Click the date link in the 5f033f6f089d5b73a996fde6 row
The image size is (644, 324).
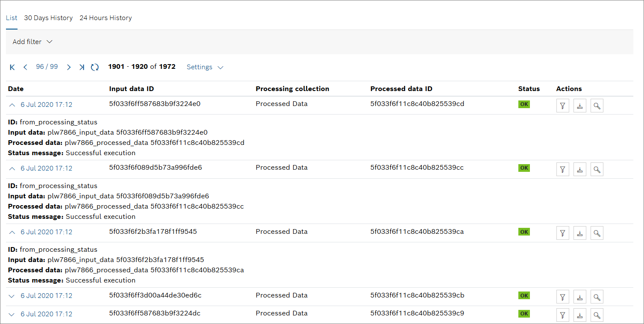(46, 168)
